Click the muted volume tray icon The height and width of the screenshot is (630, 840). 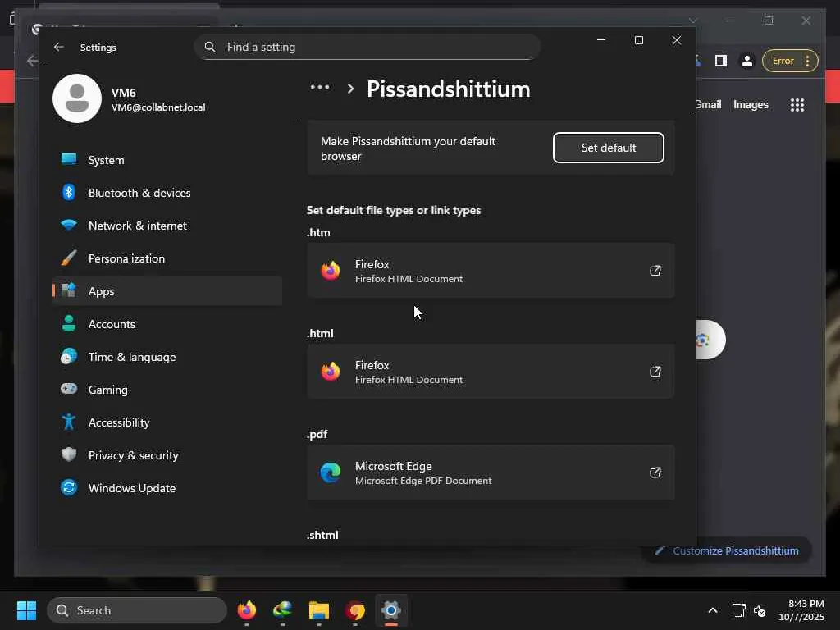[760, 610]
